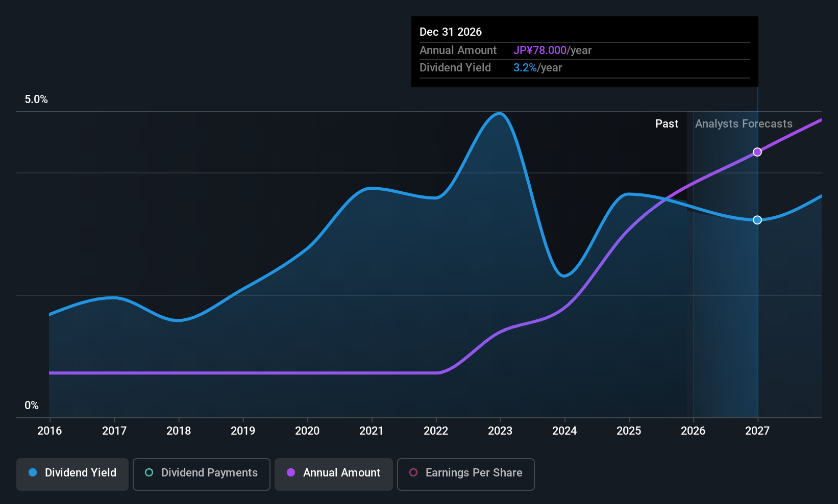Click the Dec 31 2026 tooltip date
838x504 pixels.
point(451,32)
